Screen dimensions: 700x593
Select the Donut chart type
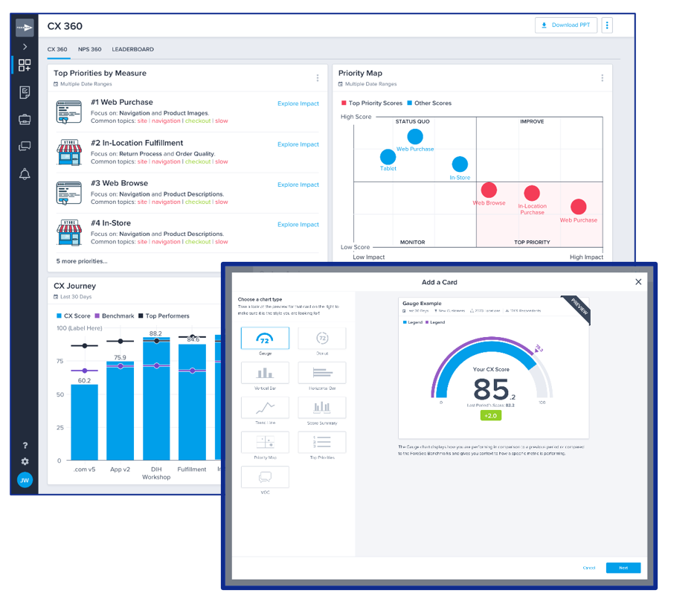[x=321, y=339]
